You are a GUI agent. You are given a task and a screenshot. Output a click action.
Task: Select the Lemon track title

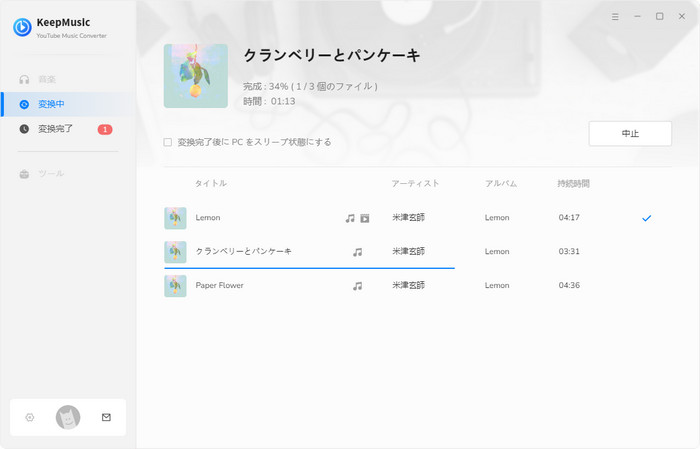click(208, 218)
